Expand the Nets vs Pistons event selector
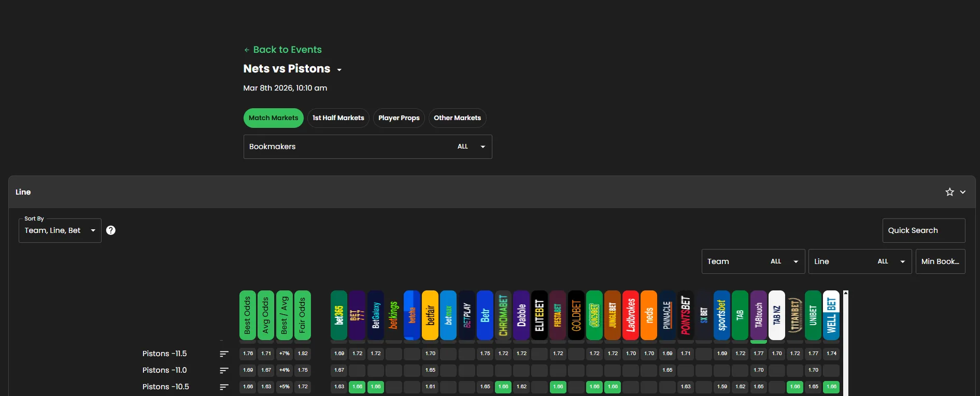The height and width of the screenshot is (396, 980). 339,70
